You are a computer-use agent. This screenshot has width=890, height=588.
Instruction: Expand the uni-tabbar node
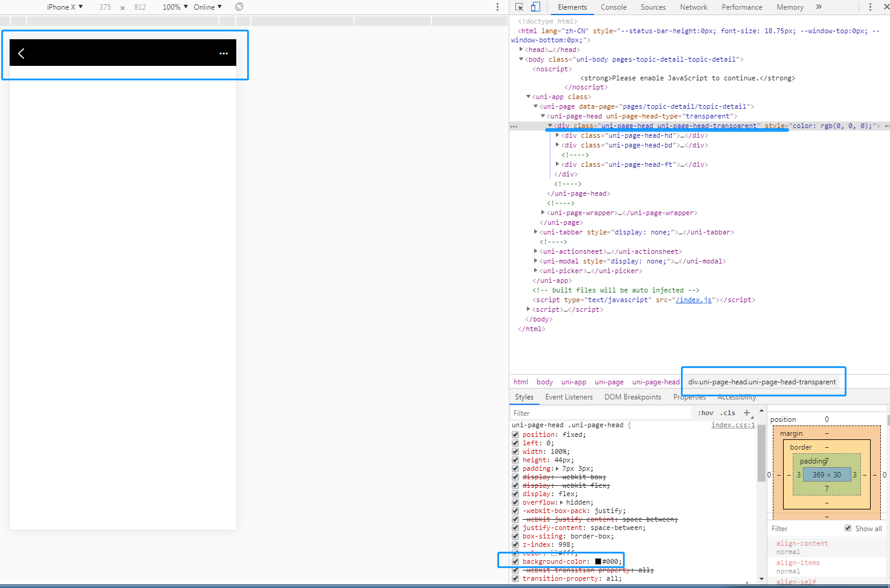536,232
